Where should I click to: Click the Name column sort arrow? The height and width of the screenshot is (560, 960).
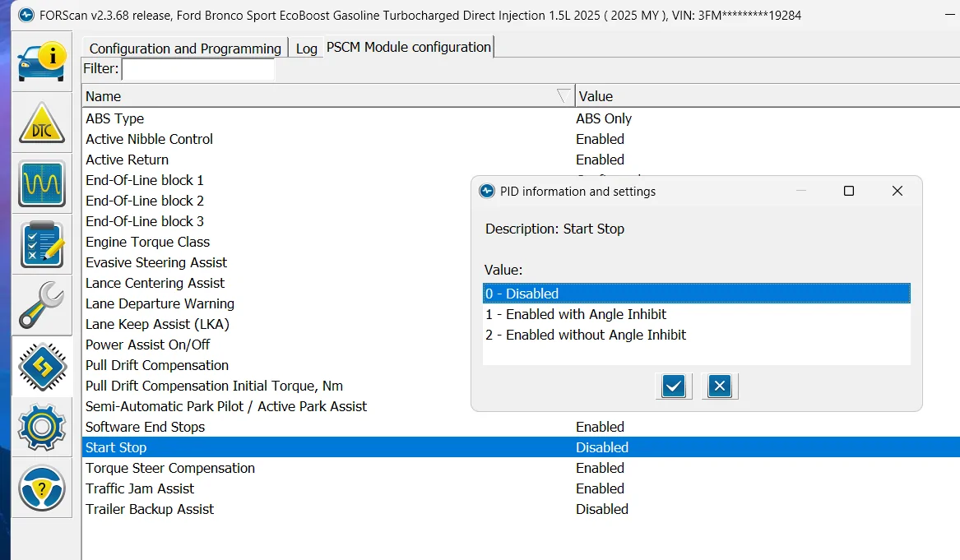(x=563, y=95)
